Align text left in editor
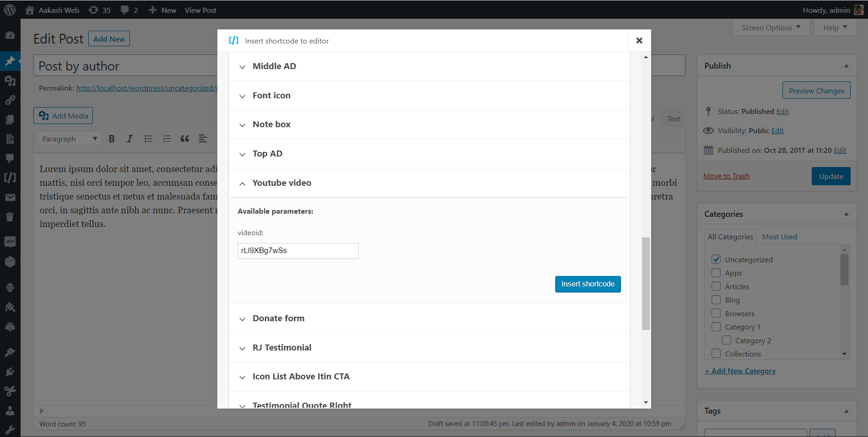This screenshot has width=868, height=437. 203,139
